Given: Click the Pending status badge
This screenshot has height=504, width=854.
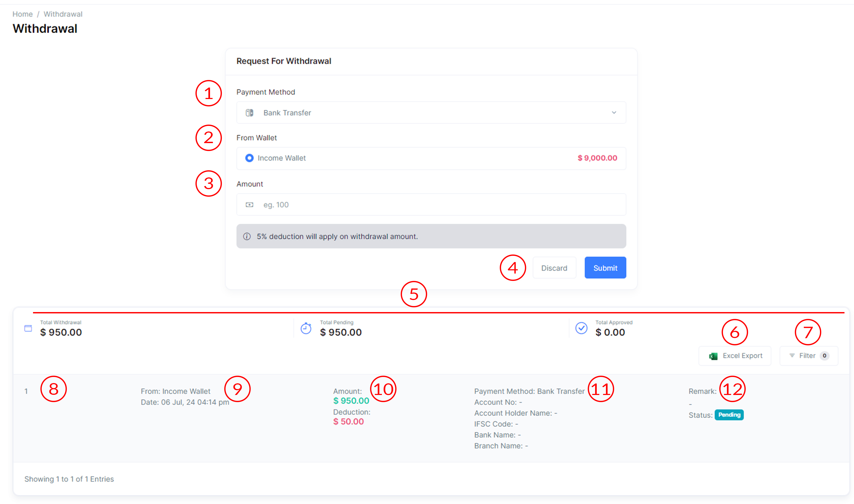Looking at the screenshot, I should click(x=729, y=415).
